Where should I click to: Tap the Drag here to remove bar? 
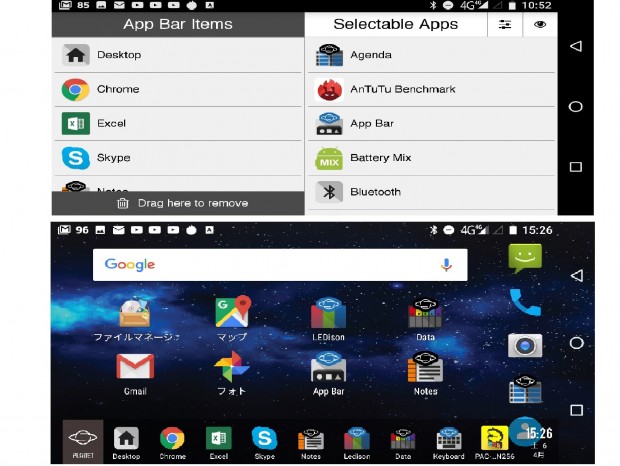(x=178, y=203)
